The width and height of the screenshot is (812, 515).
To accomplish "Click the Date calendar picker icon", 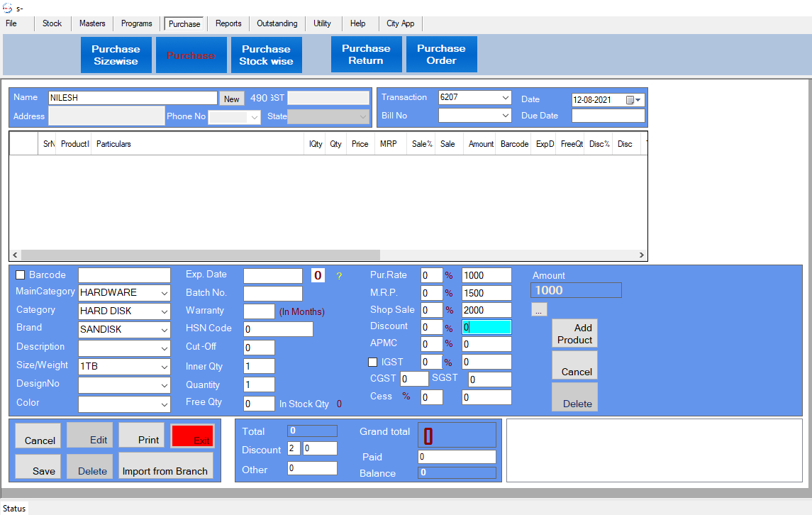I will point(630,100).
